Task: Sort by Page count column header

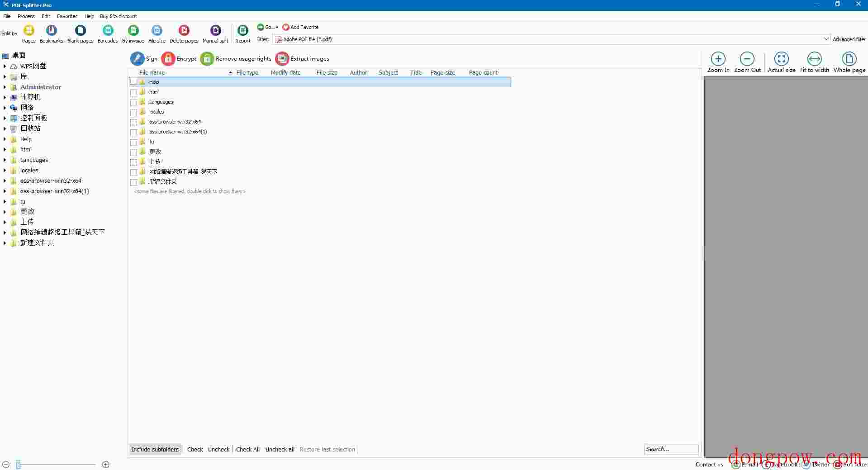Action: (x=483, y=72)
